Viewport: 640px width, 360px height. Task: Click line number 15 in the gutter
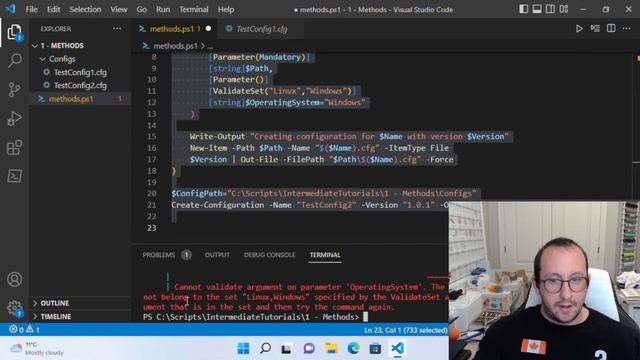click(152, 136)
